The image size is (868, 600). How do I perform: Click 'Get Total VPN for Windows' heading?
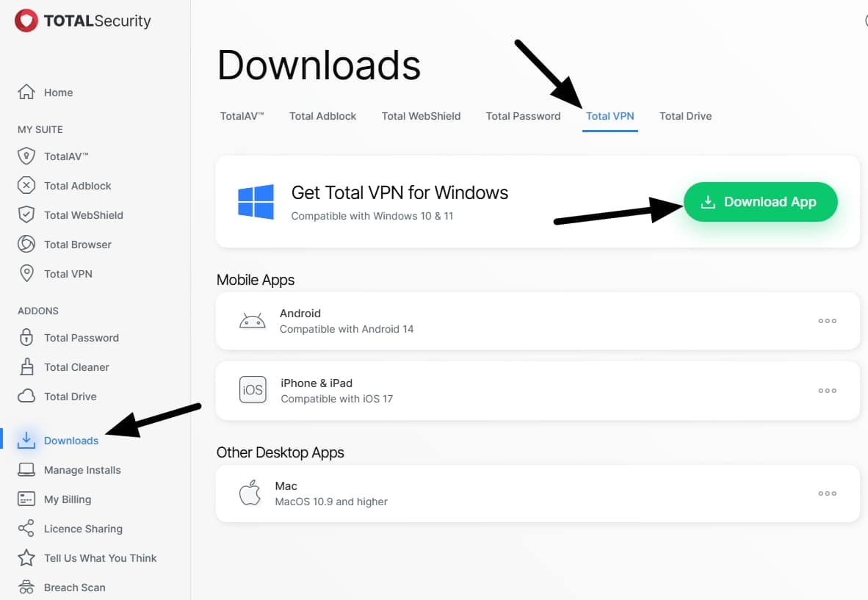[399, 192]
